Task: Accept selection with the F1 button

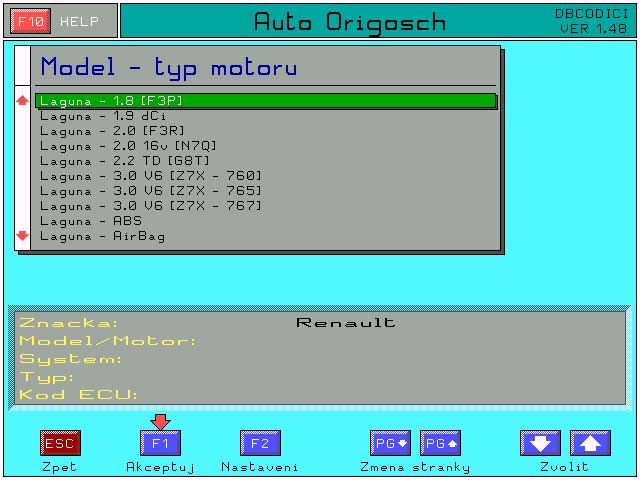Action: click(x=160, y=443)
